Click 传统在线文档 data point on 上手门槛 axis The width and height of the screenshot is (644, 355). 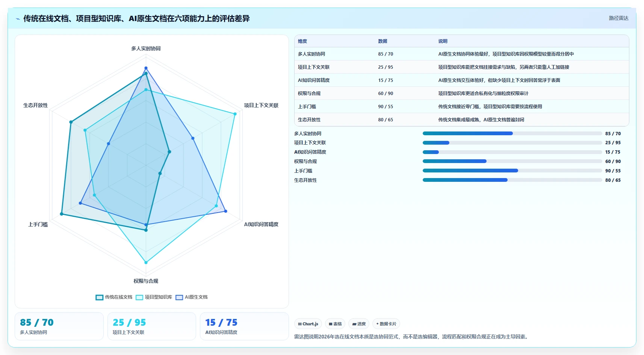(62, 214)
